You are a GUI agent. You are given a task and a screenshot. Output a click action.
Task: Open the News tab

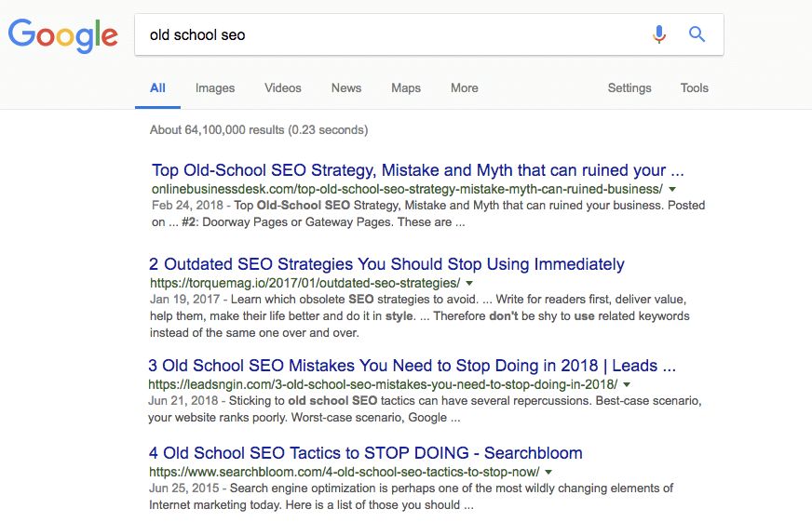[346, 88]
